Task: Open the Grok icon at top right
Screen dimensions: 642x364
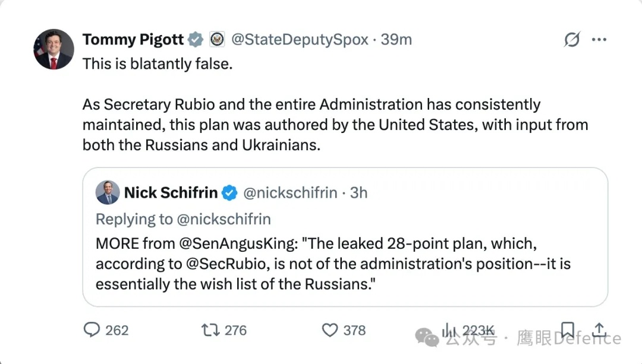Action: pos(571,40)
